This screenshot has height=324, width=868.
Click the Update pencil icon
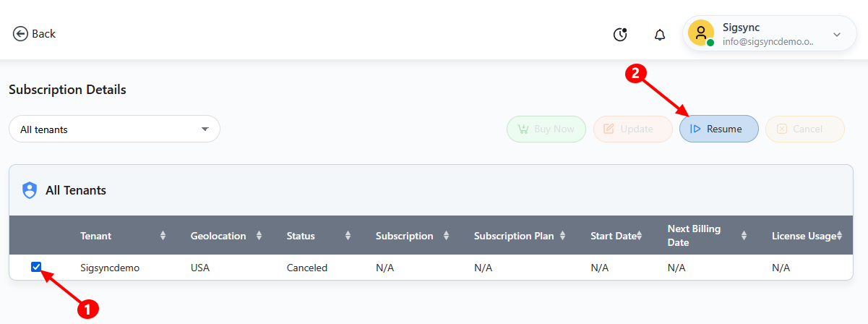click(609, 129)
